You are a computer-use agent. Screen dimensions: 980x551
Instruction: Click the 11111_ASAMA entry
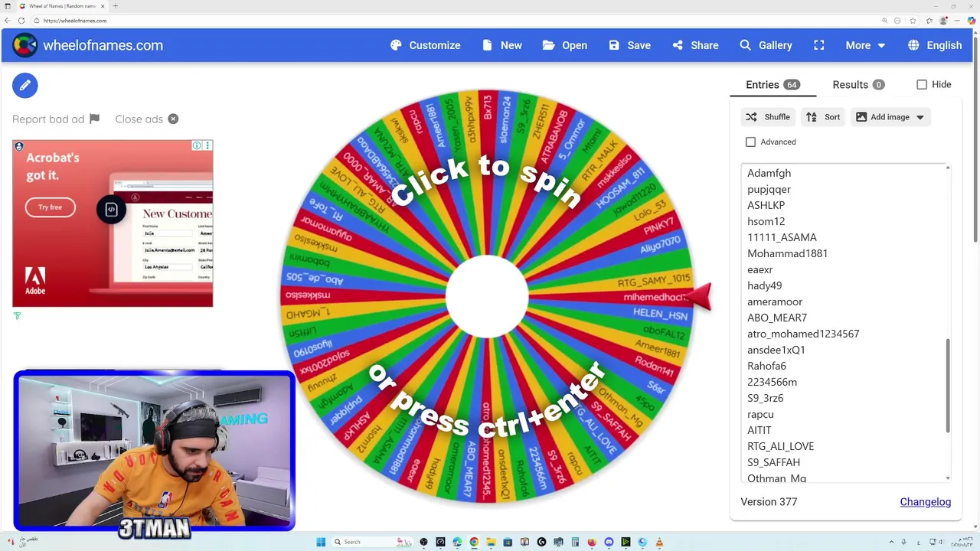782,237
